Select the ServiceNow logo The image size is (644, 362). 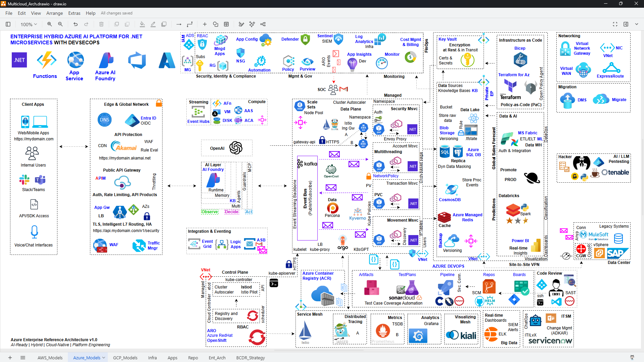click(x=550, y=341)
